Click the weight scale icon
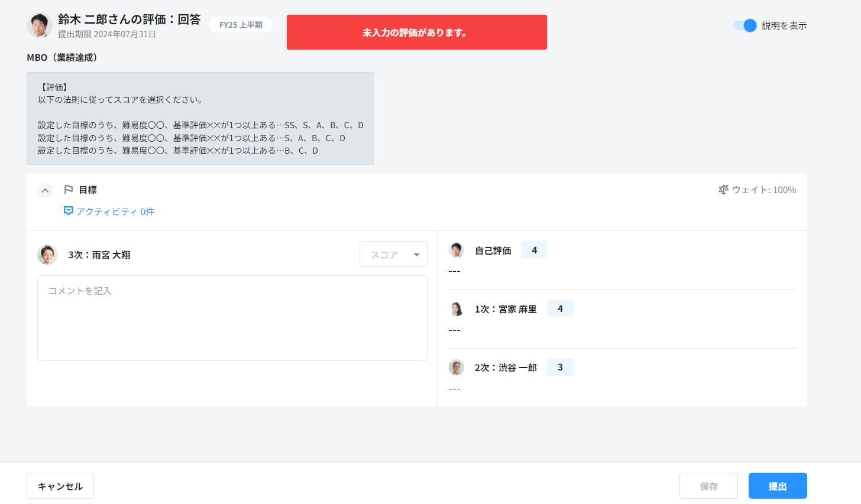Viewport: 861px width, 504px height. 723,190
